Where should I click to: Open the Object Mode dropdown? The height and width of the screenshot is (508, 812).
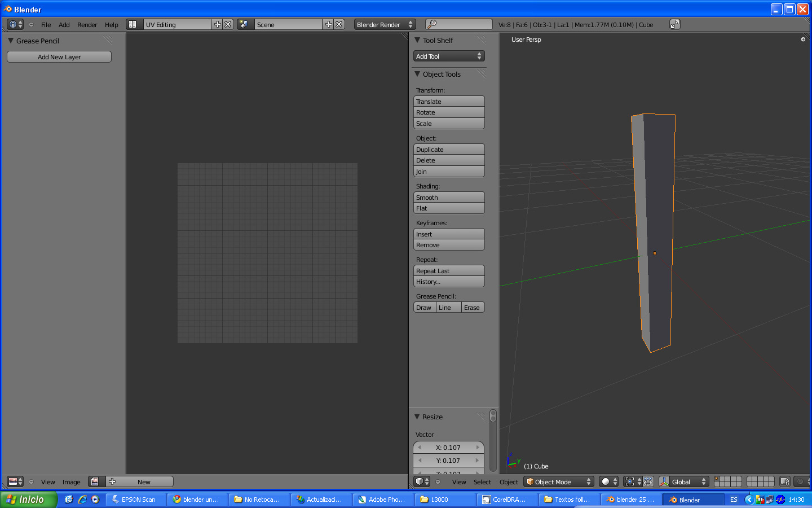click(559, 481)
